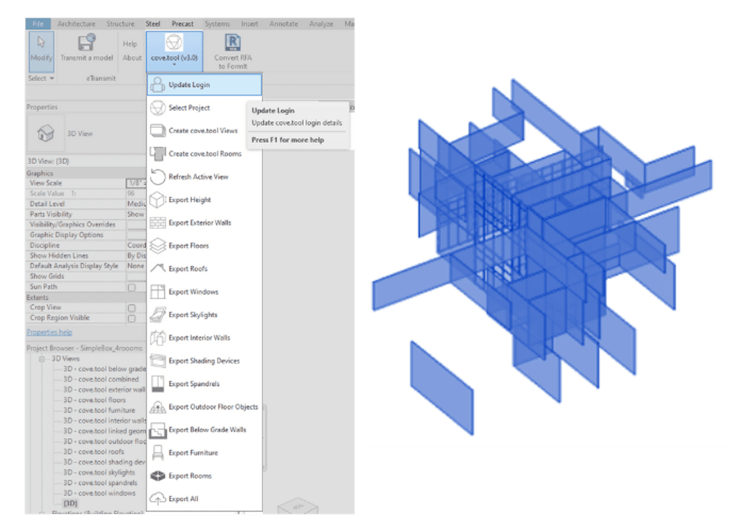Click Export Rooms icon
This screenshot has height=532, width=756.
[158, 476]
